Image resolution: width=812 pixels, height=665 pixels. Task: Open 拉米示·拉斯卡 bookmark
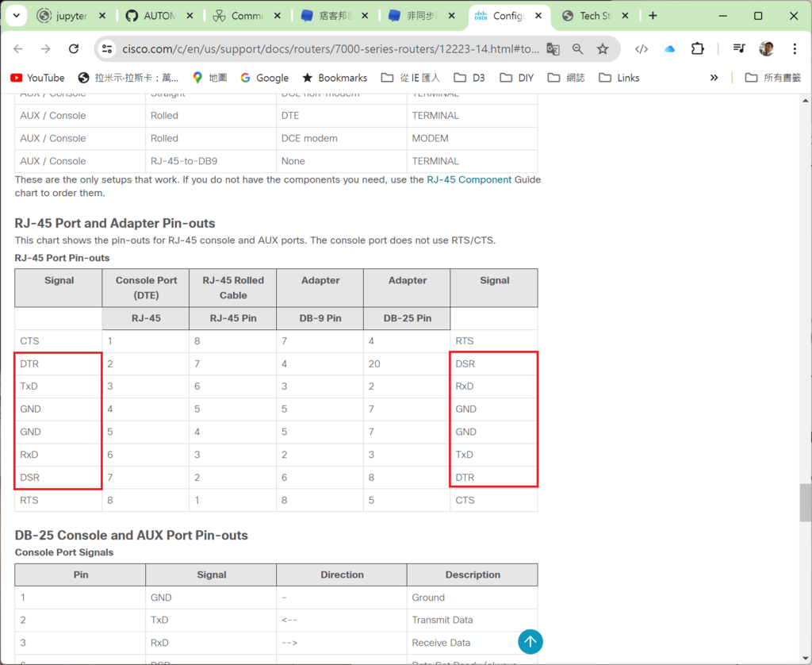coord(128,78)
